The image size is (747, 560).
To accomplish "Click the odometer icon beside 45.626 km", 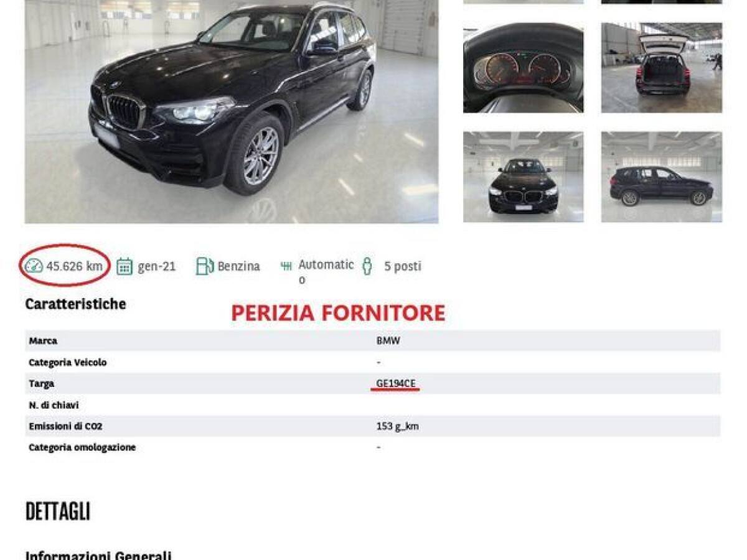I will pyautogui.click(x=34, y=266).
